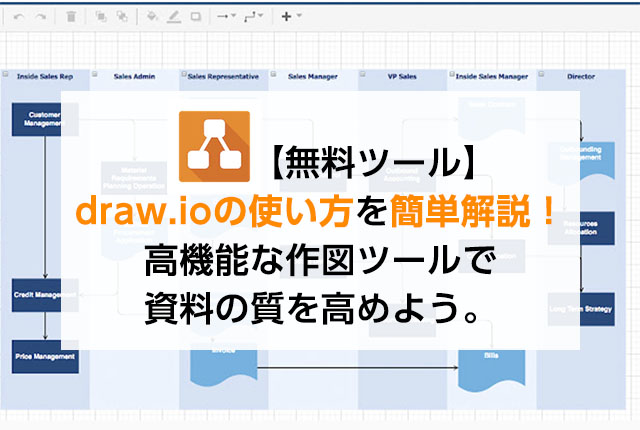Select the To Back arrange icon
This screenshot has width=640, height=430.
tap(121, 16)
